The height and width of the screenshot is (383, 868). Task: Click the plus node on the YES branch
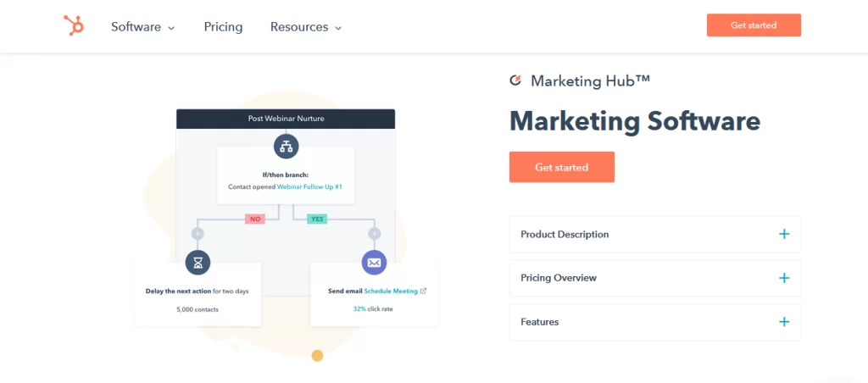(374, 234)
